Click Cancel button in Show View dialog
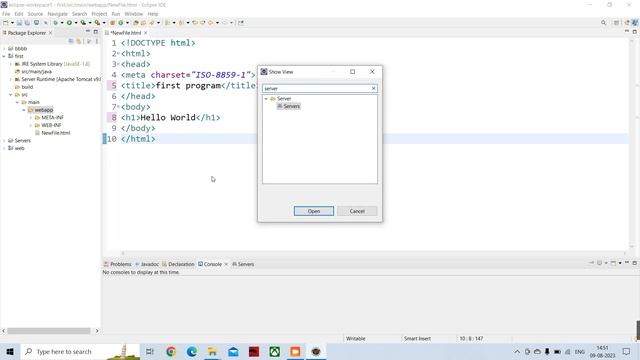Screen dimensions: 640x360 (357, 211)
